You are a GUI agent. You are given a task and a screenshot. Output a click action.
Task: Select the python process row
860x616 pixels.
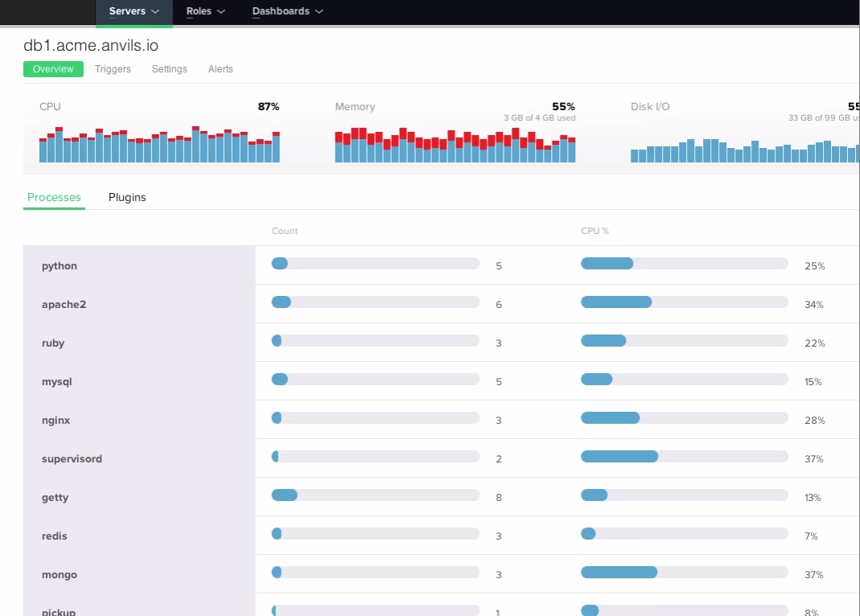[60, 265]
